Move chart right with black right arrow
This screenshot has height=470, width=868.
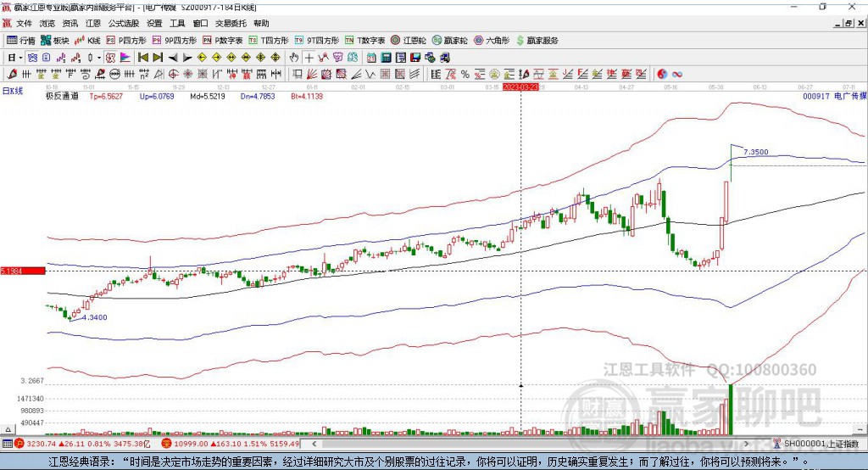tap(187, 58)
